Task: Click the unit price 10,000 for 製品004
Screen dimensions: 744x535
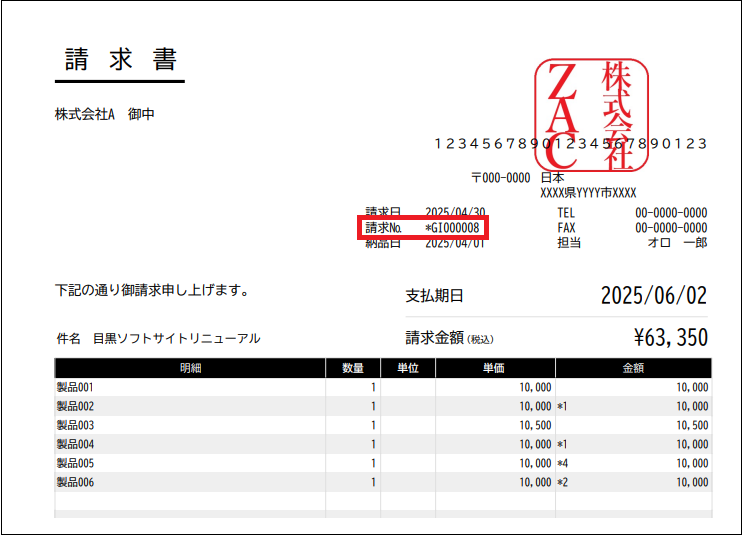Action: 535,444
